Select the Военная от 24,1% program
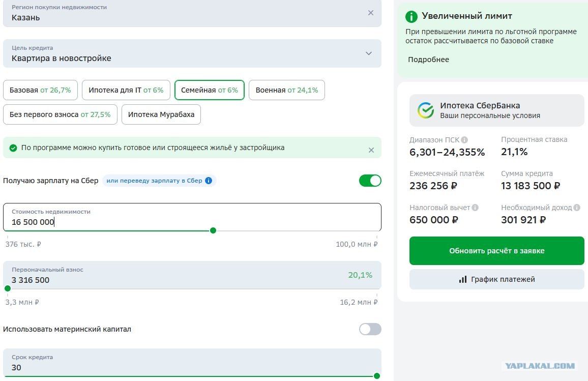The height and width of the screenshot is (381, 588). [287, 90]
